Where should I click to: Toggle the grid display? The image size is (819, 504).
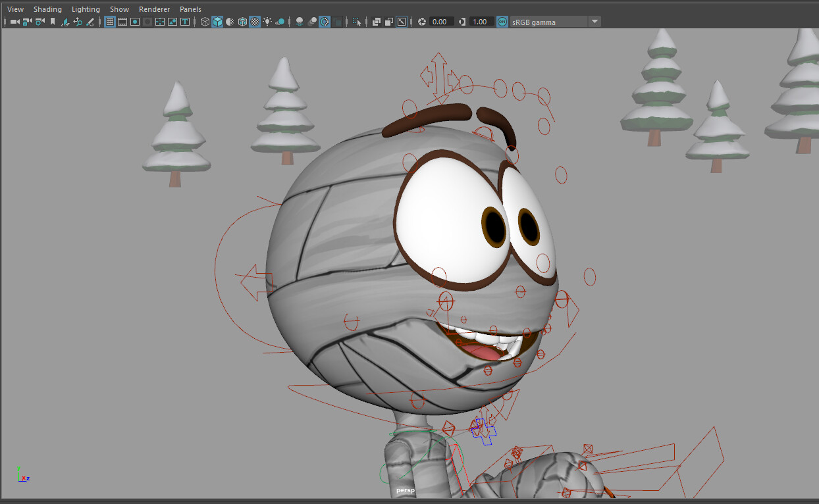[109, 22]
